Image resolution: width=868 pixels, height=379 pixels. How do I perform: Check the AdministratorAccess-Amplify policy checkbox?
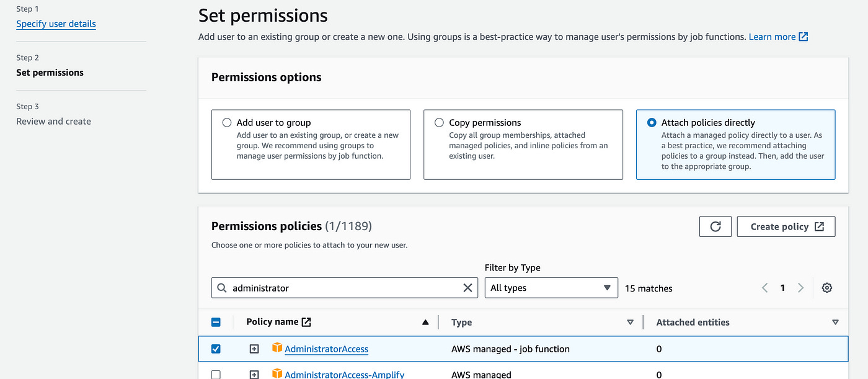pos(216,375)
